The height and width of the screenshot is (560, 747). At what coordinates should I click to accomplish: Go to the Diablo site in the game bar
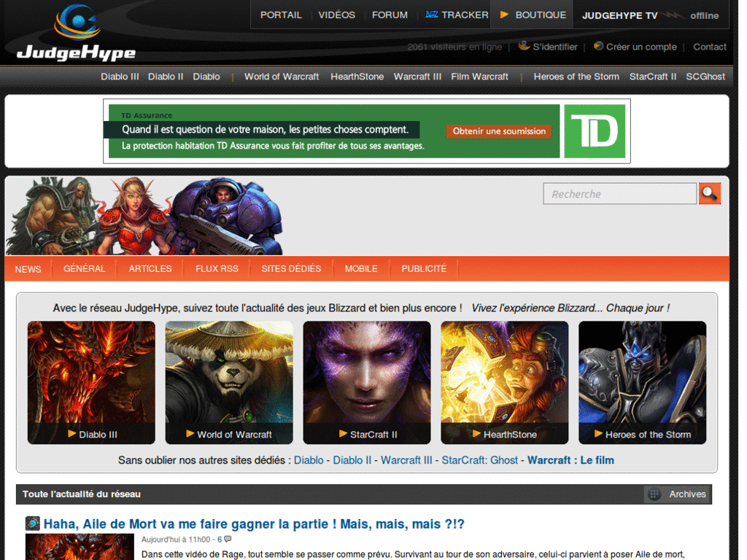click(206, 77)
